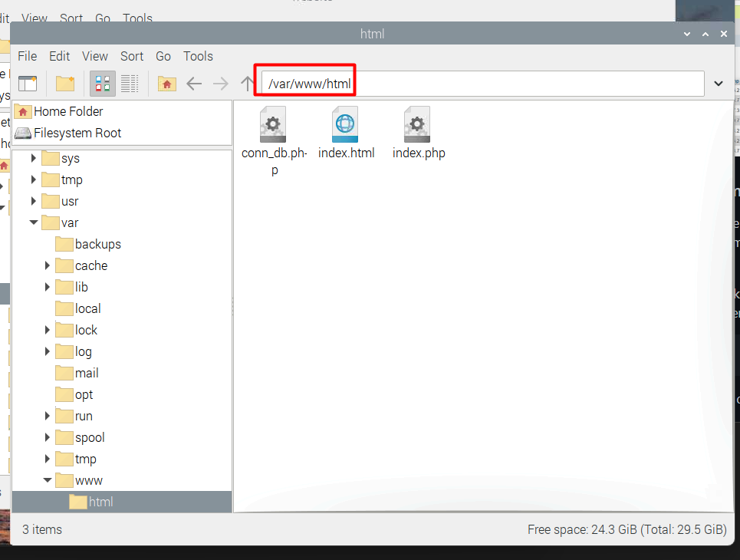740x560 pixels.
Task: Select Filesystem Root in the places list
Action: tap(122, 133)
